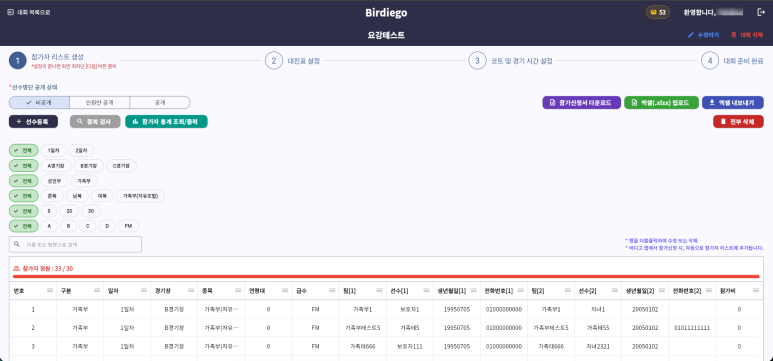Toggle the A경기장 filter chip
This screenshot has height=361, width=773.
[x=56, y=166]
